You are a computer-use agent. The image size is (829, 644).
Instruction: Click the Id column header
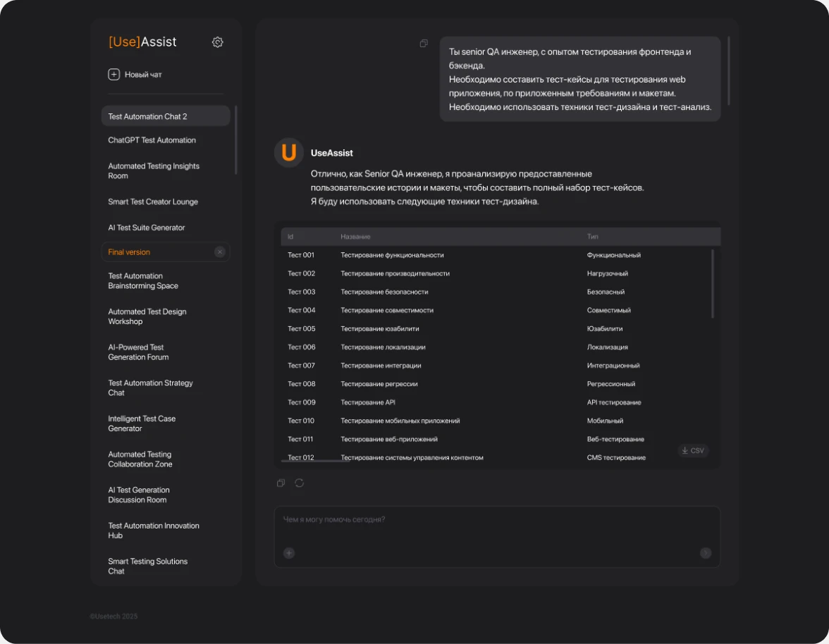click(290, 237)
